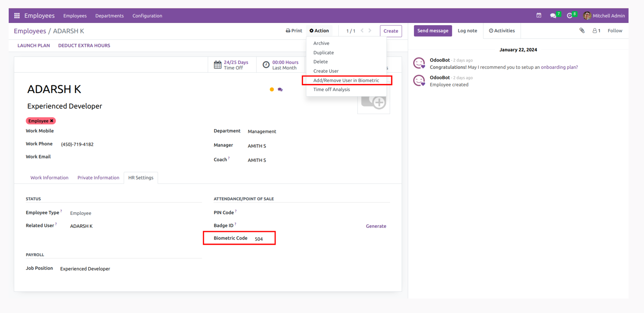This screenshot has height=313, width=644.
Task: Click the Create button
Action: 391,31
